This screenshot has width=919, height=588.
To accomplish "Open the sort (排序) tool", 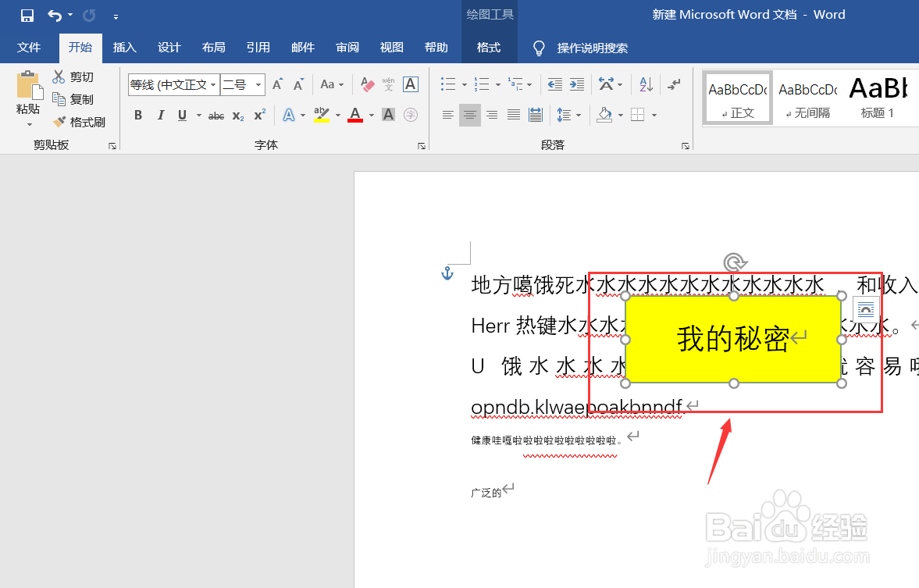I will (x=644, y=84).
